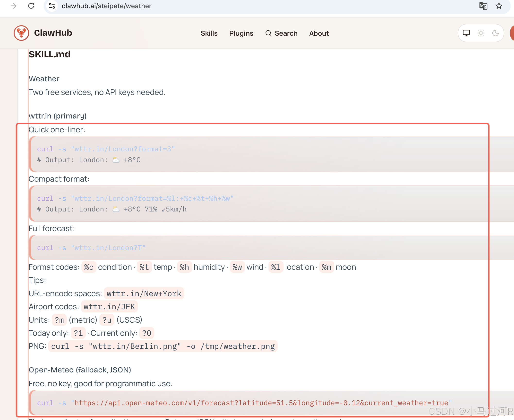This screenshot has height=420, width=514.
Task: Enable light theme sun icon
Action: 481,33
